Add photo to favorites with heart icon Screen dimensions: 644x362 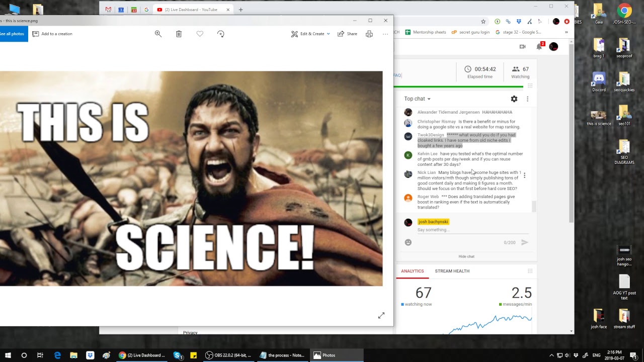(x=200, y=34)
